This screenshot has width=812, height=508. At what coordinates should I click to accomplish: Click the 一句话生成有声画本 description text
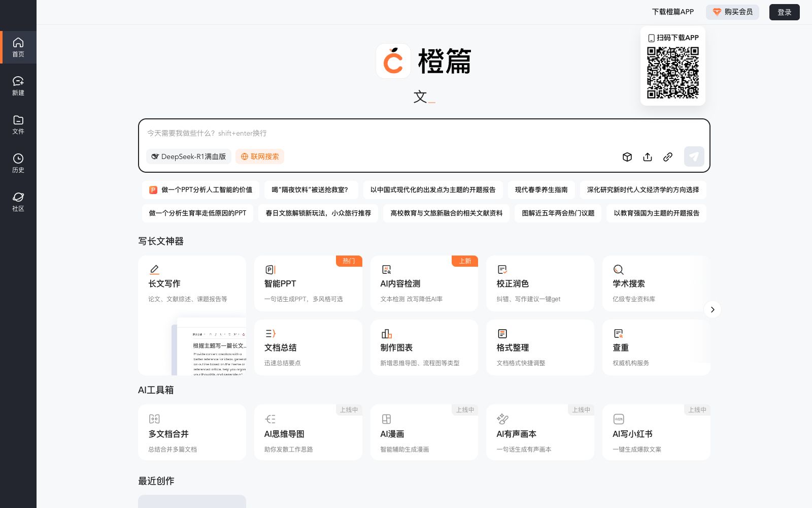point(524,450)
